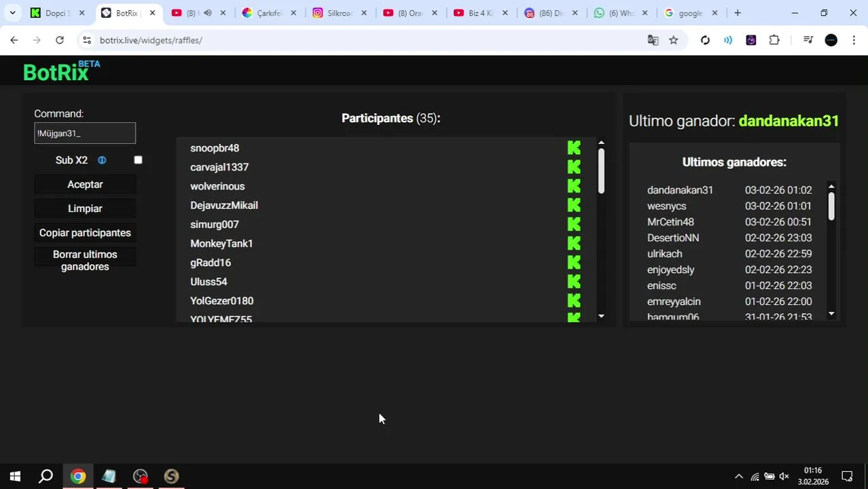Click Copiar participantes button
Viewport: 868px width, 489px height.
(85, 233)
